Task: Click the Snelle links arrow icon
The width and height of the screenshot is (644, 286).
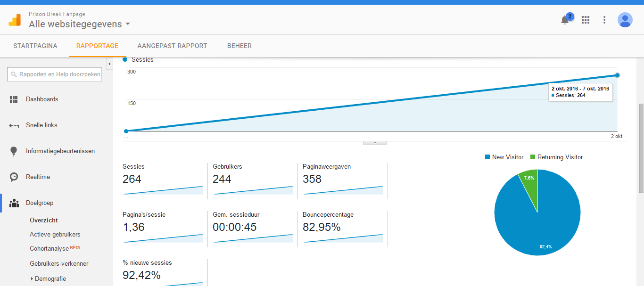Action: tap(14, 125)
